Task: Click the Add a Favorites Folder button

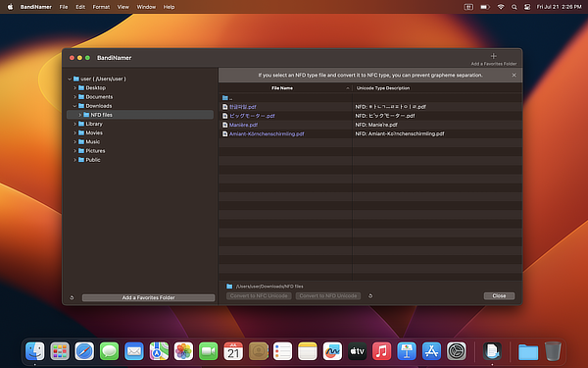Action: [149, 297]
